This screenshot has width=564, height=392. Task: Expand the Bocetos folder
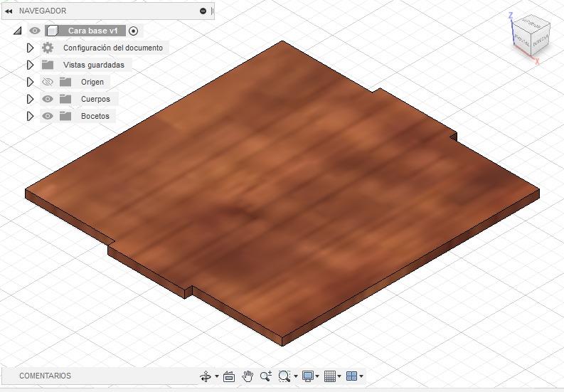(x=30, y=116)
